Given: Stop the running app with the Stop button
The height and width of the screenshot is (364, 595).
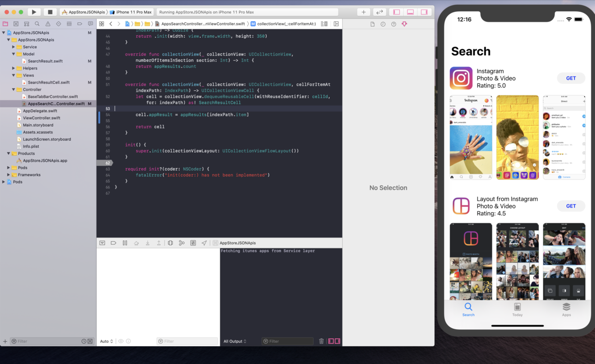Looking at the screenshot, I should coord(50,12).
